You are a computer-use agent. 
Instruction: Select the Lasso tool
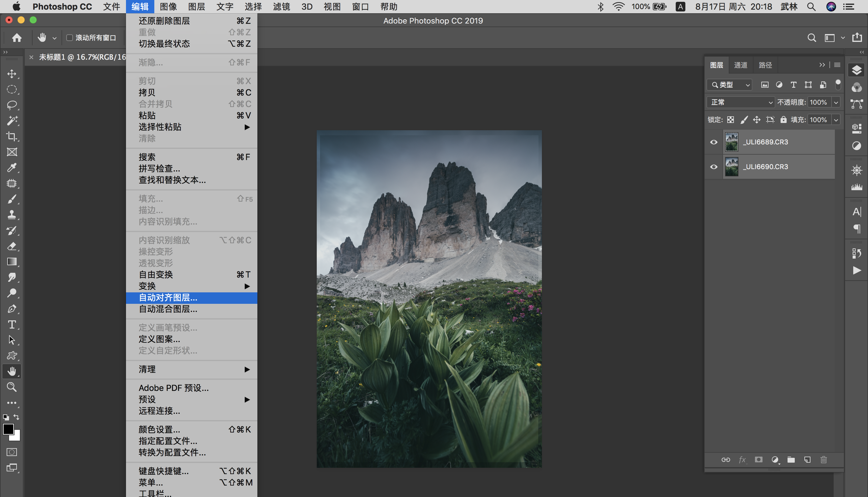(x=12, y=105)
